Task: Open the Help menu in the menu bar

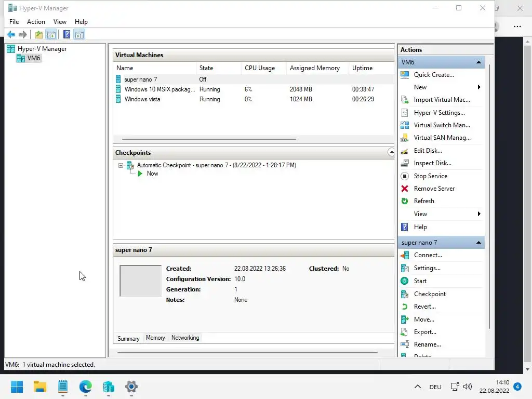Action: 81,22
